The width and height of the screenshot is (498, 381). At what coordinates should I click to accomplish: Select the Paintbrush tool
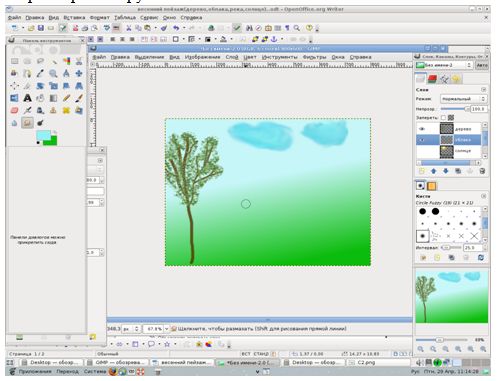click(79, 98)
